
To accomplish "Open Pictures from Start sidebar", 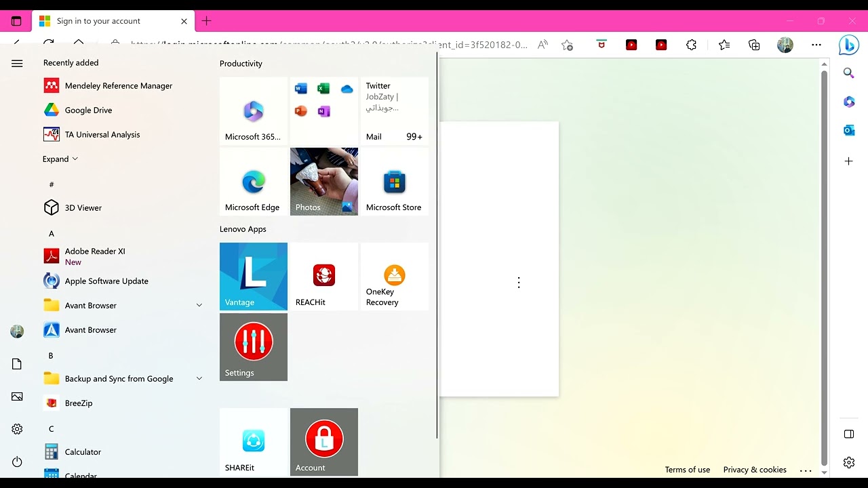I will pyautogui.click(x=17, y=396).
